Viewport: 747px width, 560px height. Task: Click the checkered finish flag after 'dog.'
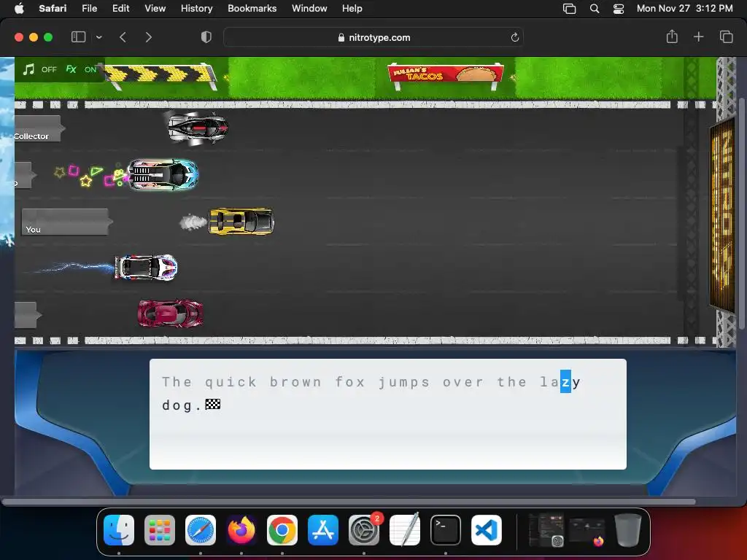(212, 404)
